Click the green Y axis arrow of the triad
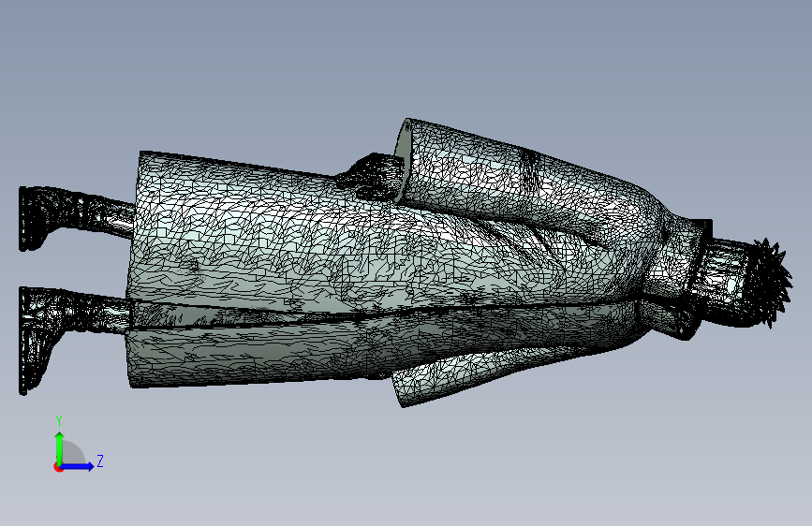812x526 pixels. 60,448
